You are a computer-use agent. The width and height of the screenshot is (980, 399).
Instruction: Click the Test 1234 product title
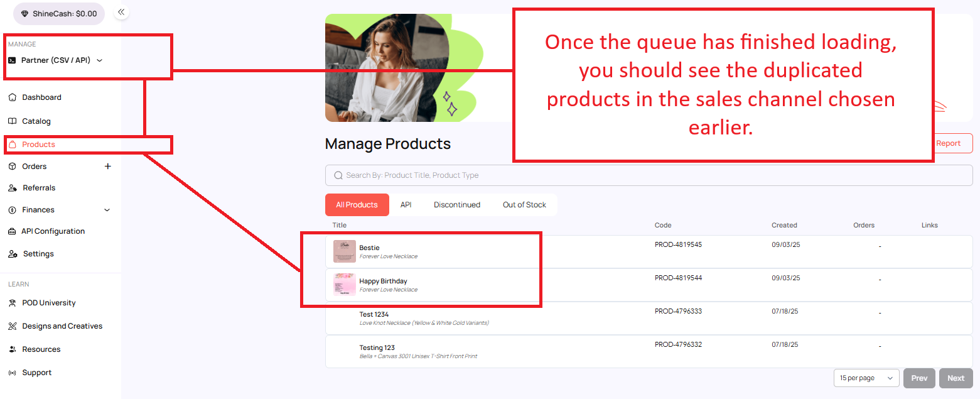click(x=375, y=314)
